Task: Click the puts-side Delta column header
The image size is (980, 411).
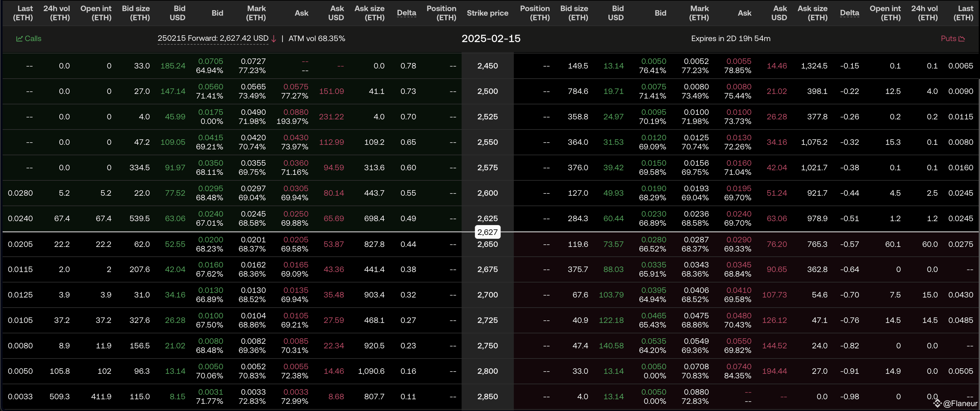Action: point(849,13)
